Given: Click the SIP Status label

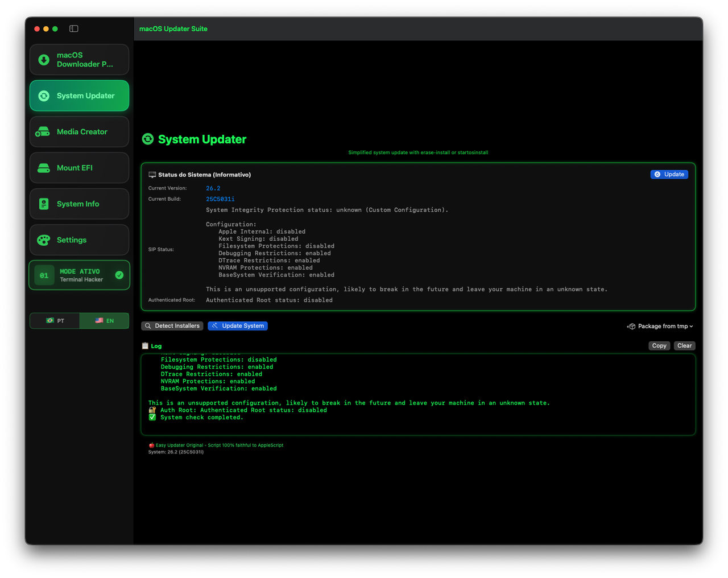Looking at the screenshot, I should 161,249.
